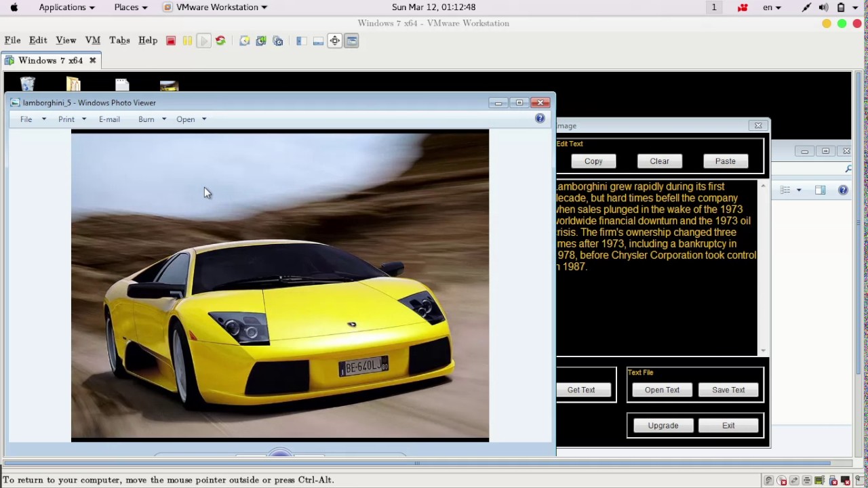The width and height of the screenshot is (868, 488).
Task: Click the greyed Power On play icon
Action: point(203,41)
